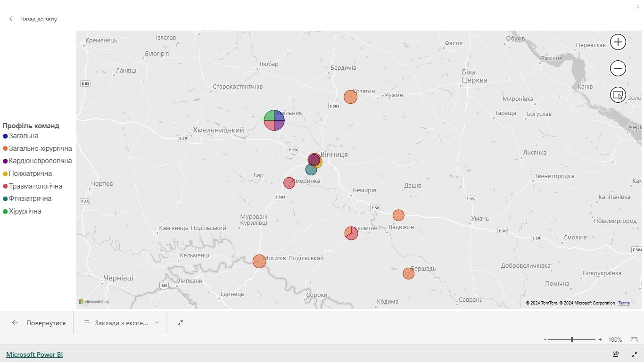Click the fit to page icon
Image resolution: width=644 pixels, height=362 pixels.
(634, 339)
